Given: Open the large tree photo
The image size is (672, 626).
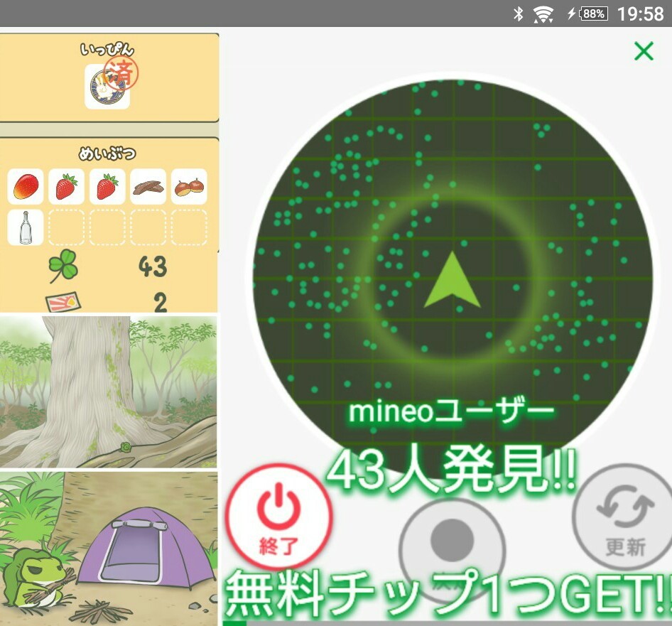Looking at the screenshot, I should pos(109,391).
